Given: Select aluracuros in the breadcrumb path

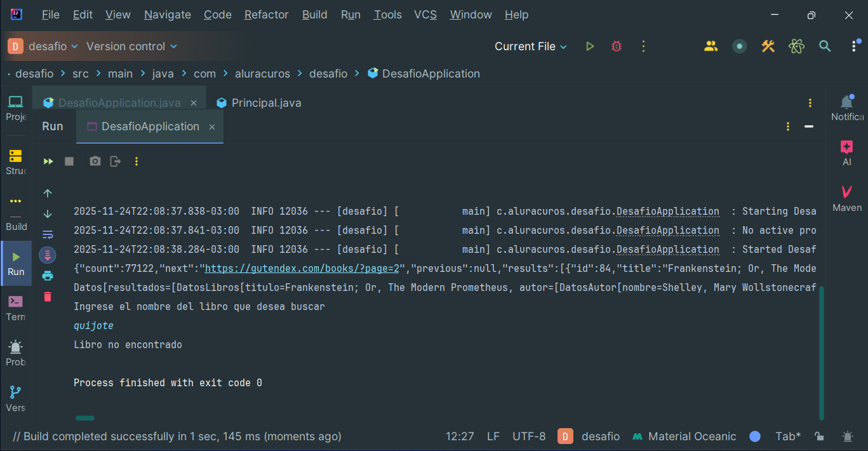Looking at the screenshot, I should 262,74.
